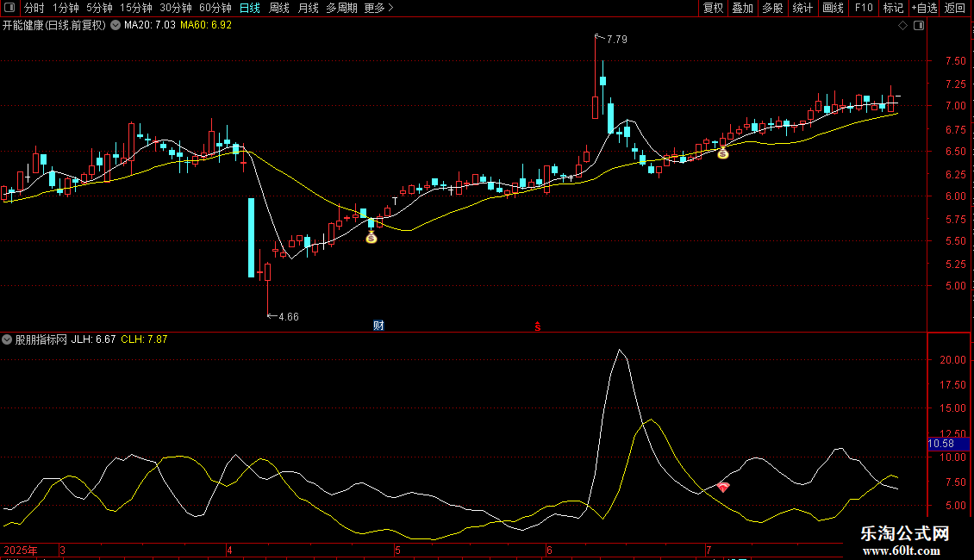Click the T marker above May candles

coord(395,201)
